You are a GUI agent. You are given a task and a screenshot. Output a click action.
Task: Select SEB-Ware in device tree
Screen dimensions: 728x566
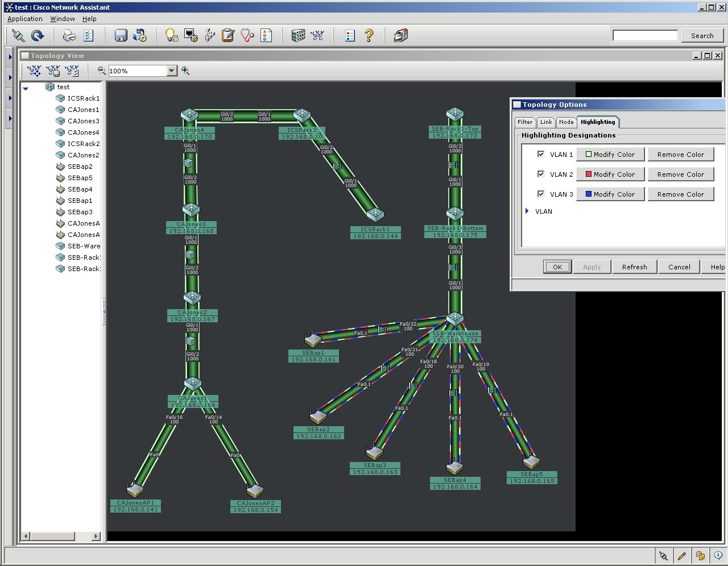[84, 246]
